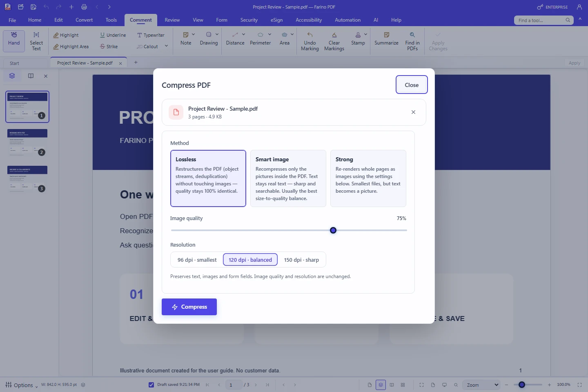Click the status bar zoom slider handle
The width and height of the screenshot is (588, 392).
coord(522,385)
